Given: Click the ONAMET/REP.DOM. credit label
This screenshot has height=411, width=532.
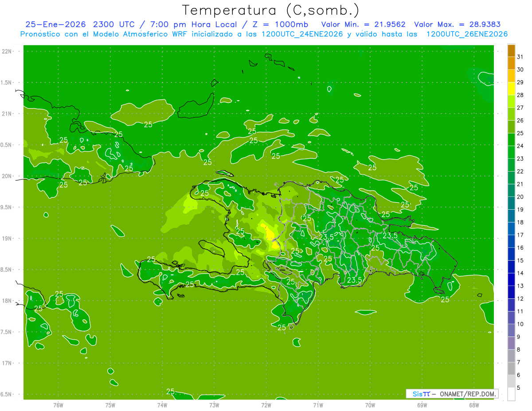Looking at the screenshot, I should (x=468, y=394).
